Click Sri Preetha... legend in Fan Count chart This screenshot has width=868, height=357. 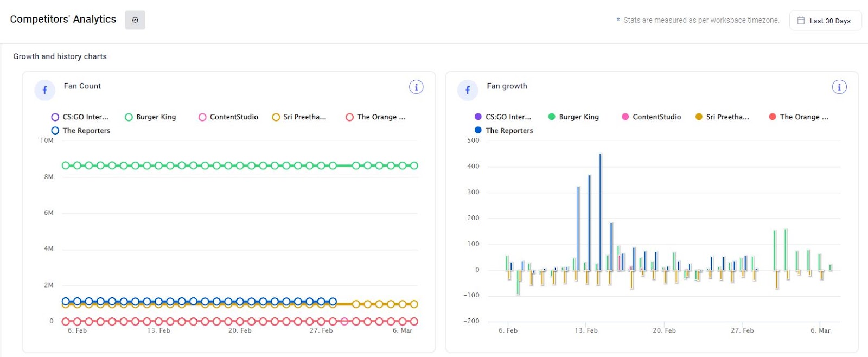299,117
